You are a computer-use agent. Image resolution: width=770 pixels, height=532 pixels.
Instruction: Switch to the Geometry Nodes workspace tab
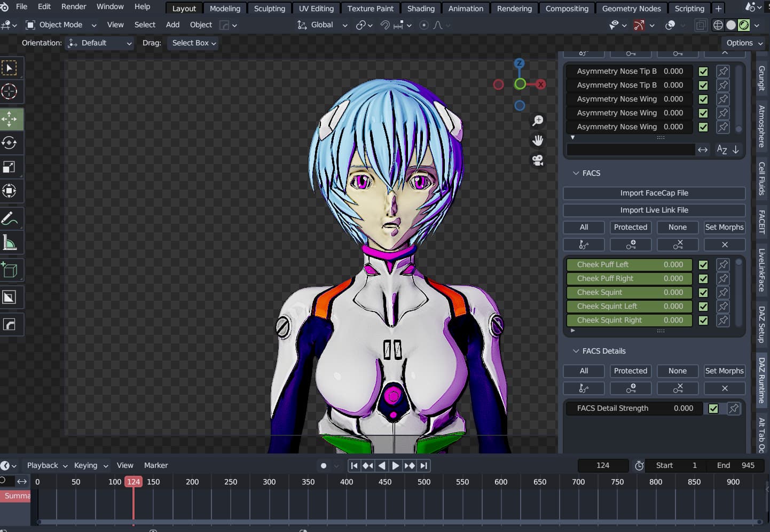[631, 9]
